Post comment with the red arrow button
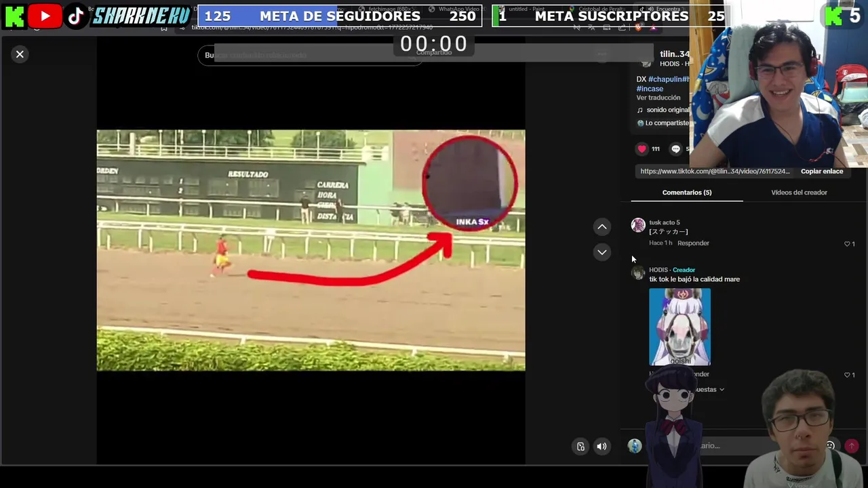This screenshot has width=868, height=488. pos(852,446)
